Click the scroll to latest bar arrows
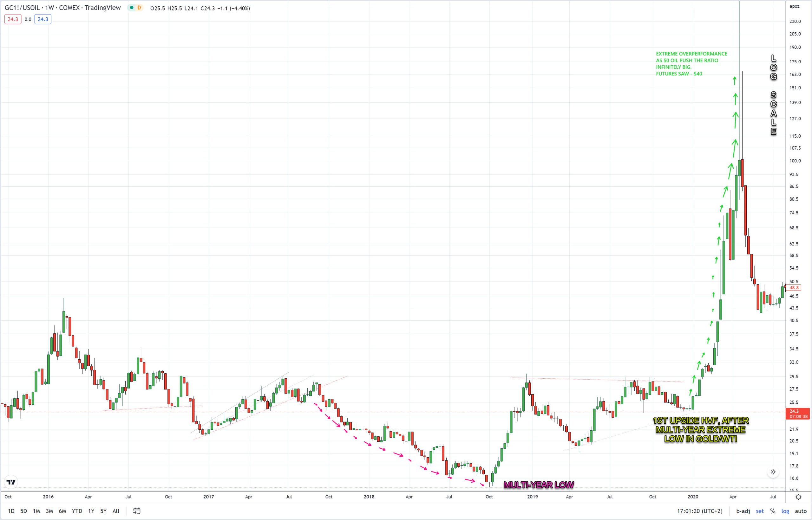 click(773, 472)
